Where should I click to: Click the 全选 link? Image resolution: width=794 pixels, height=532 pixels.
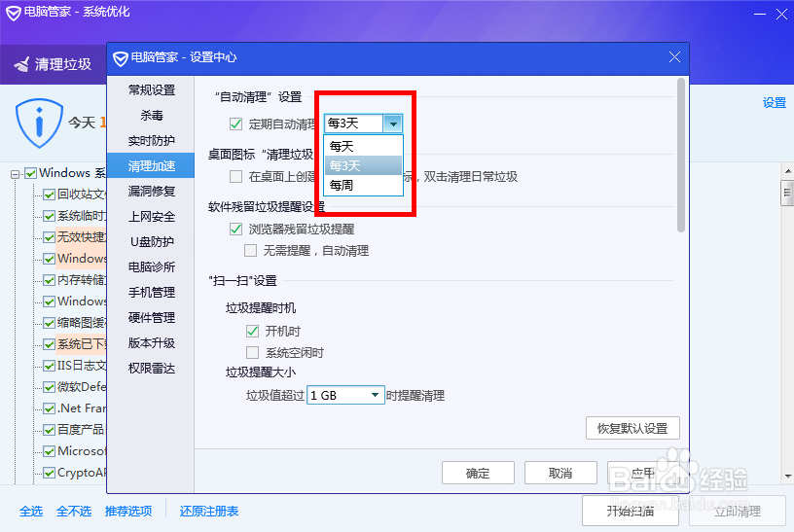(x=31, y=511)
